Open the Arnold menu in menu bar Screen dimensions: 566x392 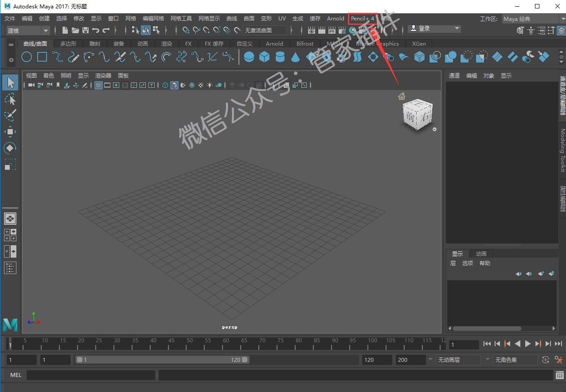[336, 19]
